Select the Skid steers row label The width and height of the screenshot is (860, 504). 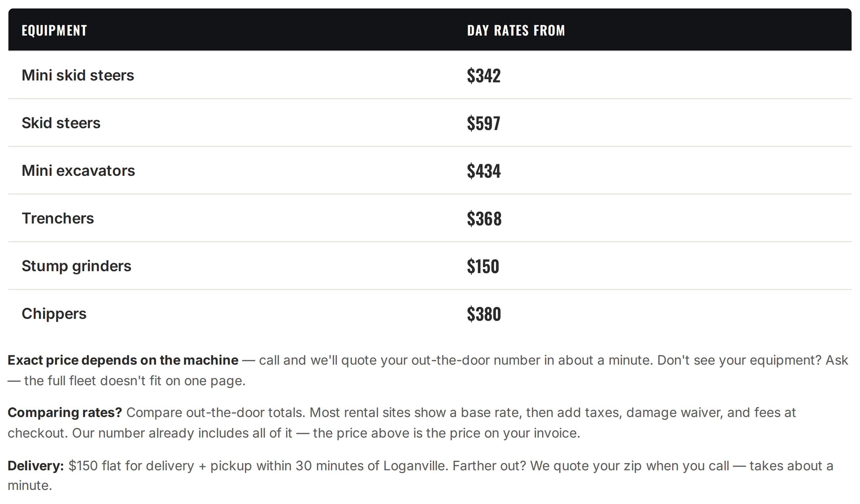[61, 123]
